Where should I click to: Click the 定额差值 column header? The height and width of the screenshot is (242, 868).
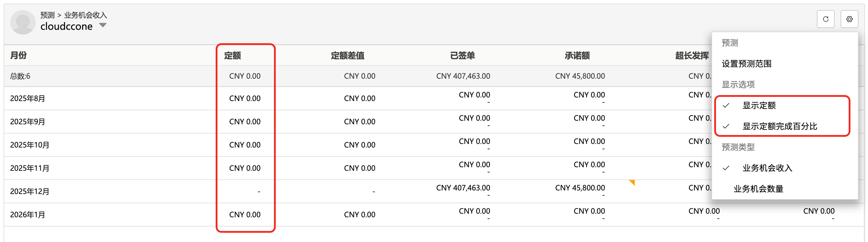347,56
